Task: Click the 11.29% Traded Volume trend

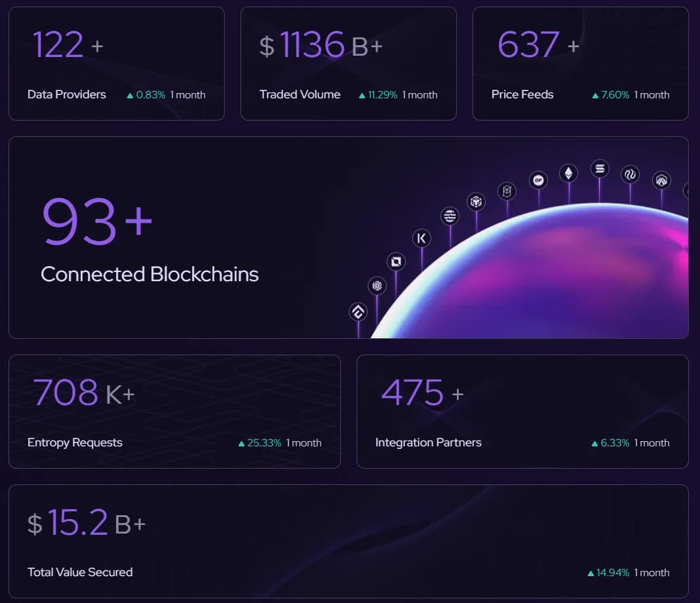Action: point(378,95)
